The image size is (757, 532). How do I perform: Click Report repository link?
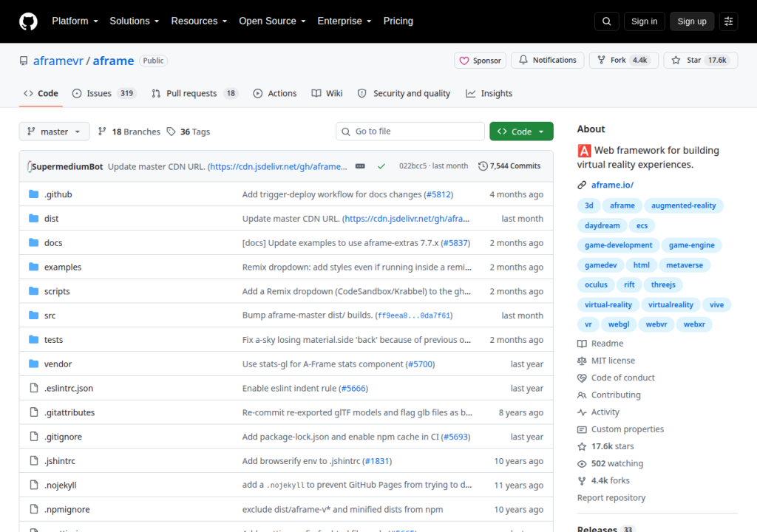click(x=611, y=498)
